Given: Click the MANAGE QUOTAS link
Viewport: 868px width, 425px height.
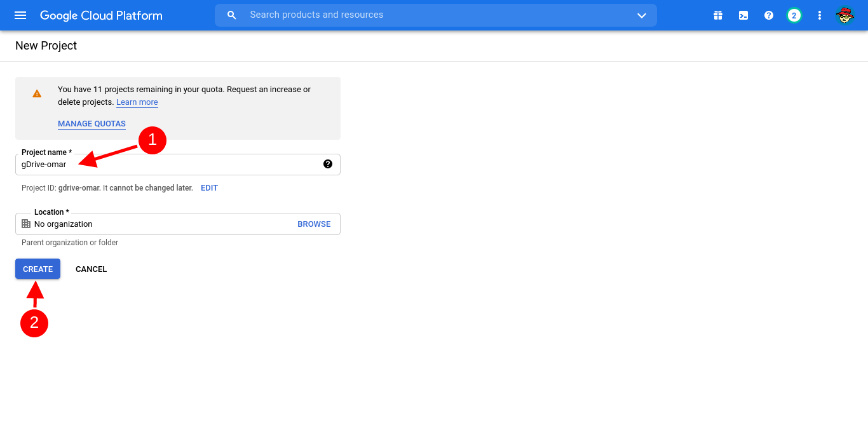Looking at the screenshot, I should click(92, 124).
